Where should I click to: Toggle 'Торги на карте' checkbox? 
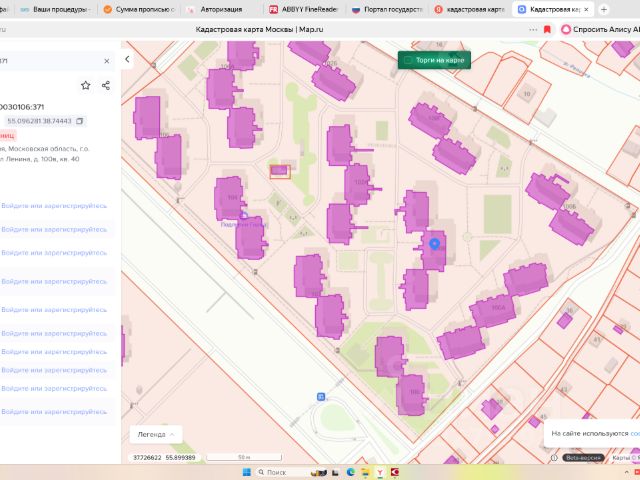[x=408, y=60]
